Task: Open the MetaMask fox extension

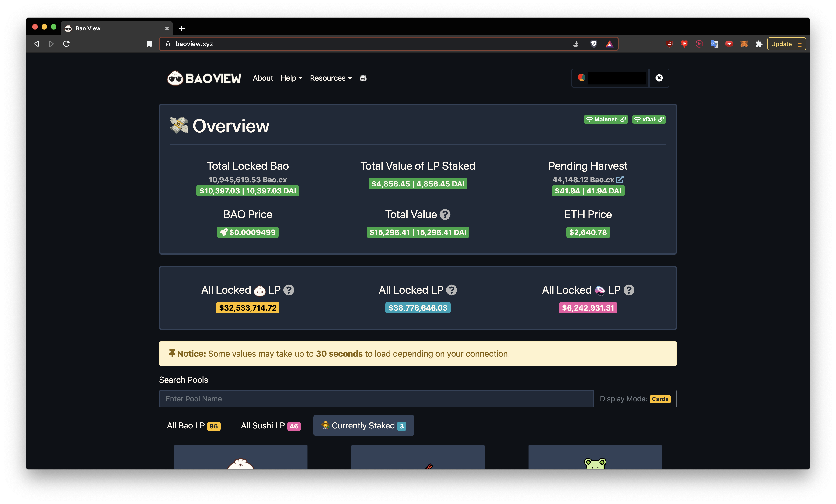Action: click(x=744, y=44)
